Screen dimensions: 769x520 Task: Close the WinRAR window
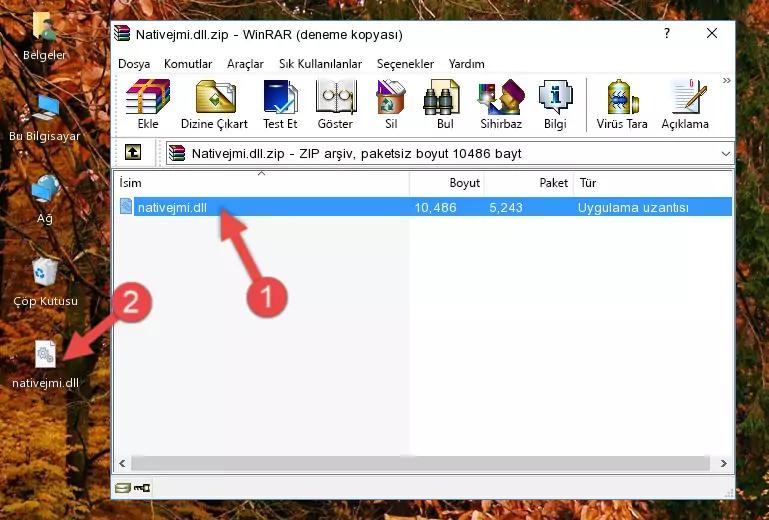(712, 33)
